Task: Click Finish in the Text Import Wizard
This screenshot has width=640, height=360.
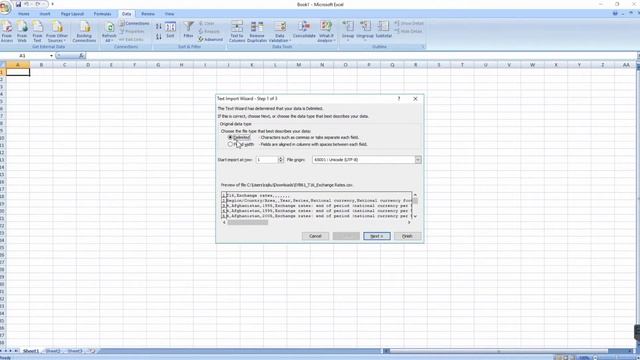Action: 407,236
